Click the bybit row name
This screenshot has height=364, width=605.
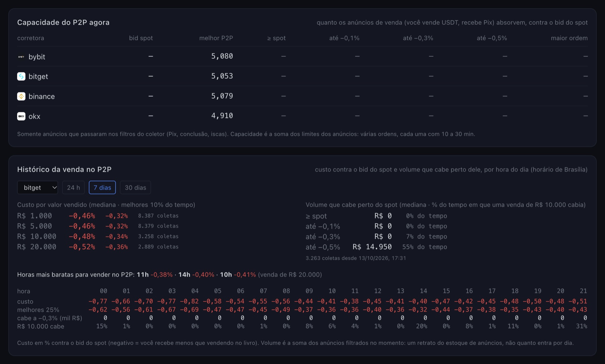coord(37,57)
